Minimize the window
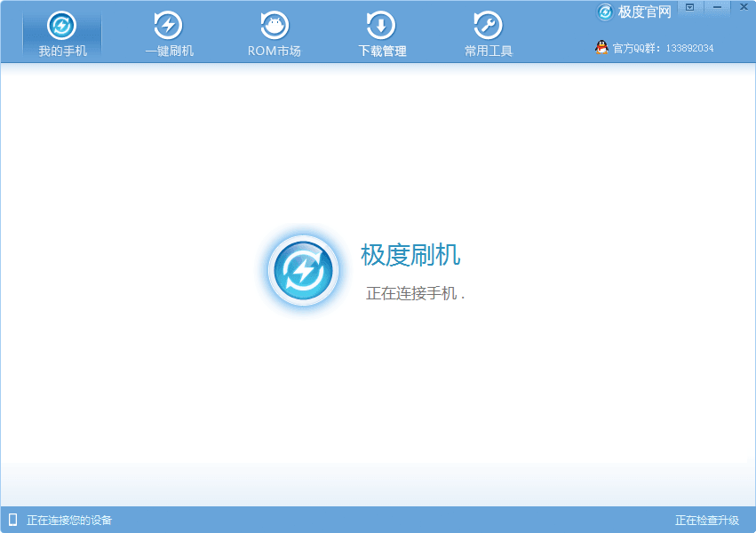The width and height of the screenshot is (756, 533). tap(717, 7)
